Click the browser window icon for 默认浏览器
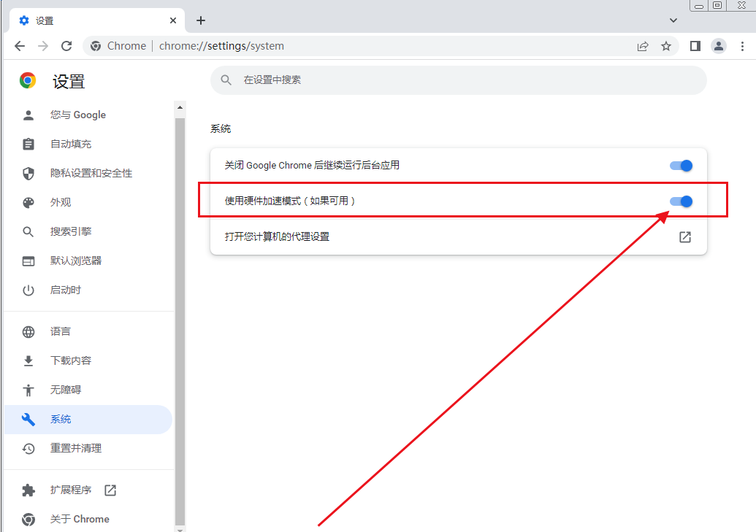 [28, 261]
